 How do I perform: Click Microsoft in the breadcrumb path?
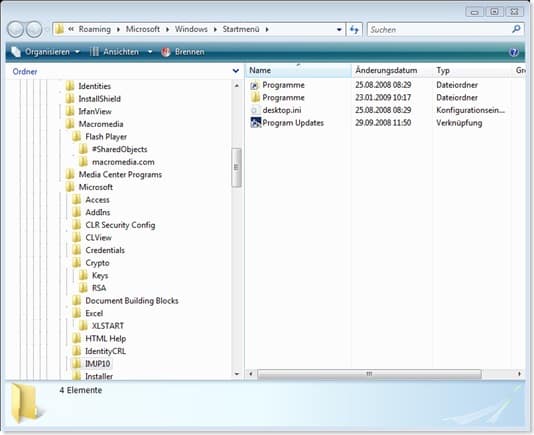(x=143, y=29)
